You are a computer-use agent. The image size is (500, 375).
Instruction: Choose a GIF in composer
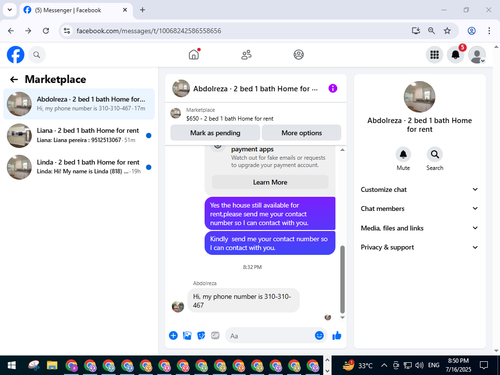215,335
